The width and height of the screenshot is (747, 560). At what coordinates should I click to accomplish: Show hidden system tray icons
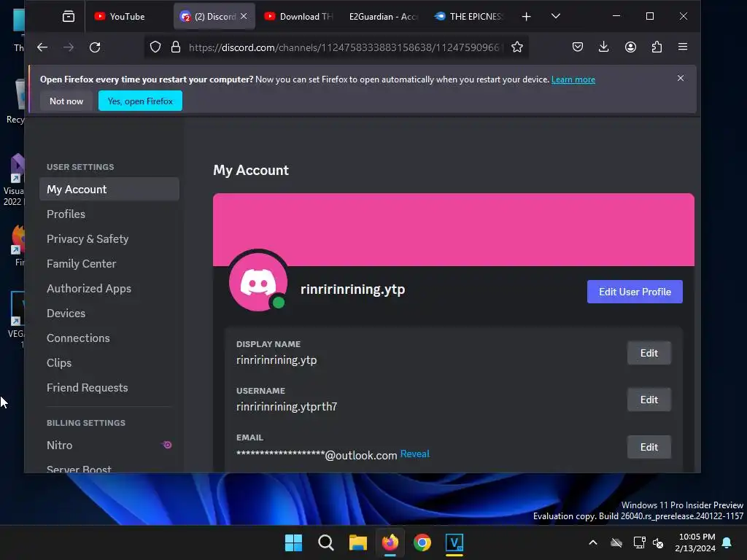(593, 542)
